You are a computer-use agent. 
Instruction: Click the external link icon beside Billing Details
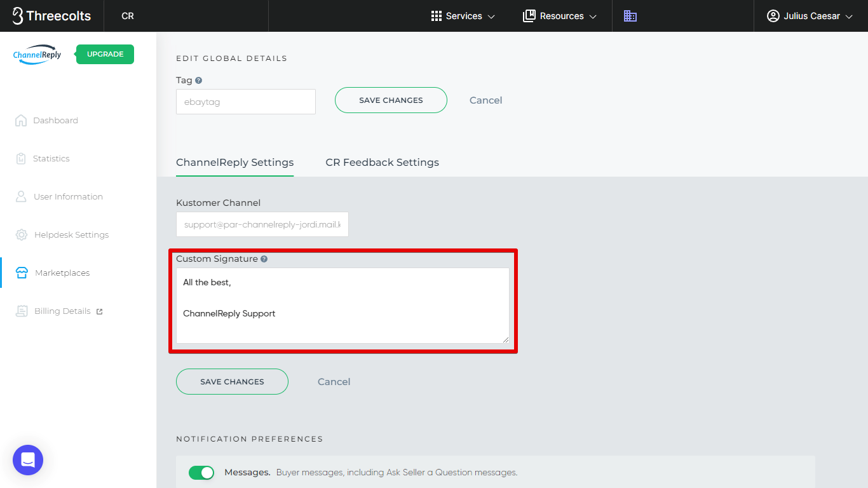pyautogui.click(x=99, y=311)
